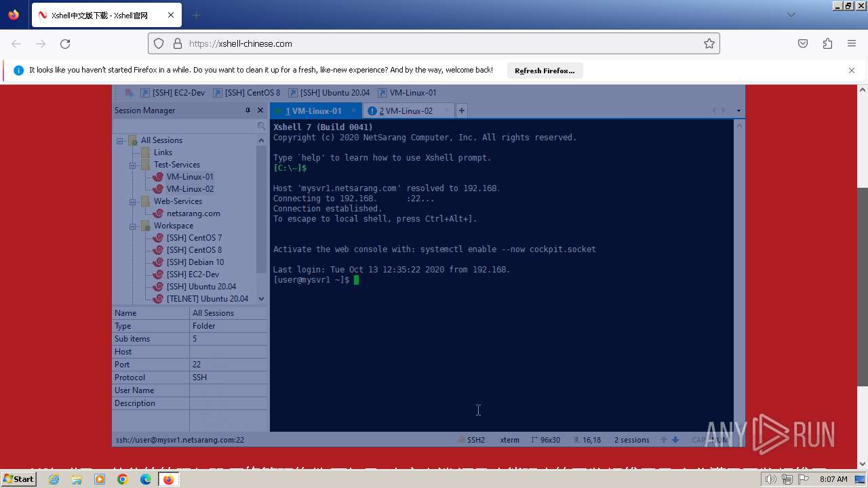Collapse the All Sessions tree node
Screen dimensions: 868x488
120,141
